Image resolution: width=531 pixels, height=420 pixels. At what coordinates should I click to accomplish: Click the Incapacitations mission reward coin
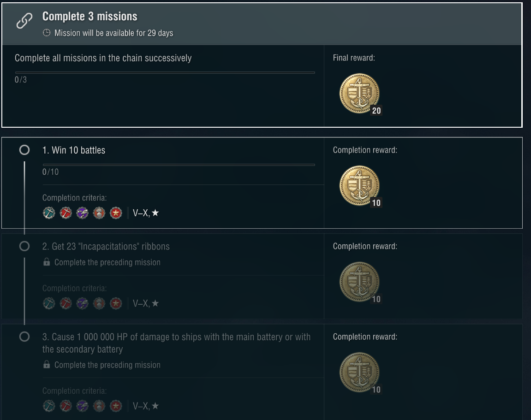pyautogui.click(x=359, y=282)
